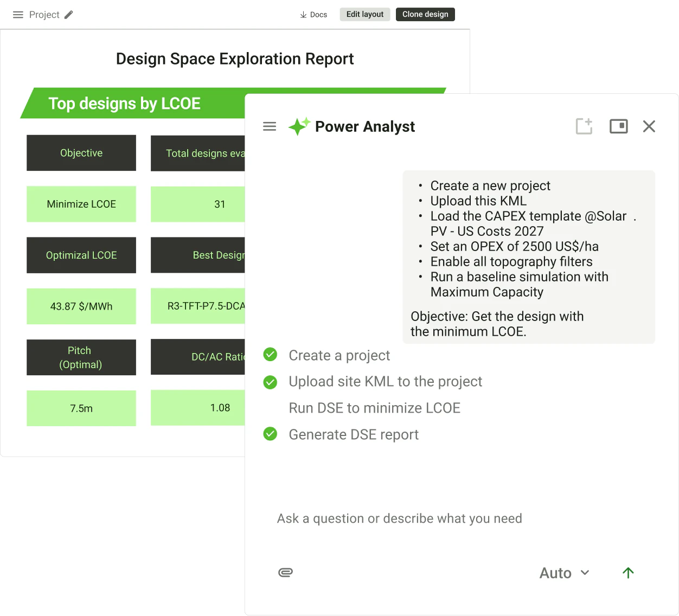Click the Optimizal LCOE header cell
This screenshot has width=679, height=616.
[x=81, y=255]
